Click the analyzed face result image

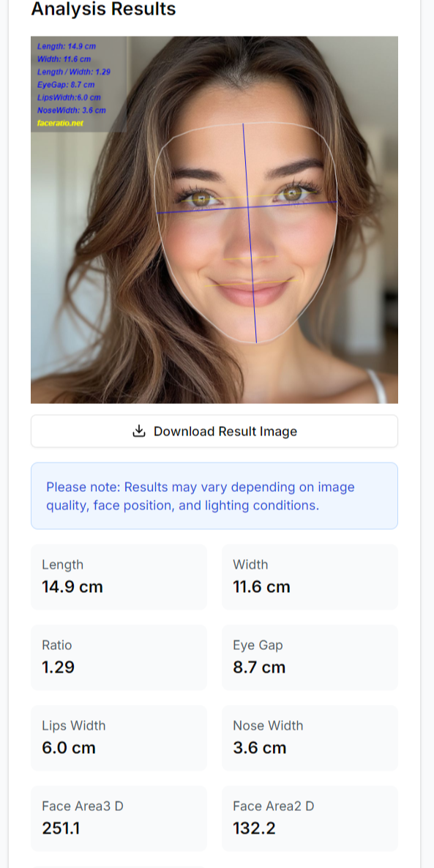click(213, 220)
